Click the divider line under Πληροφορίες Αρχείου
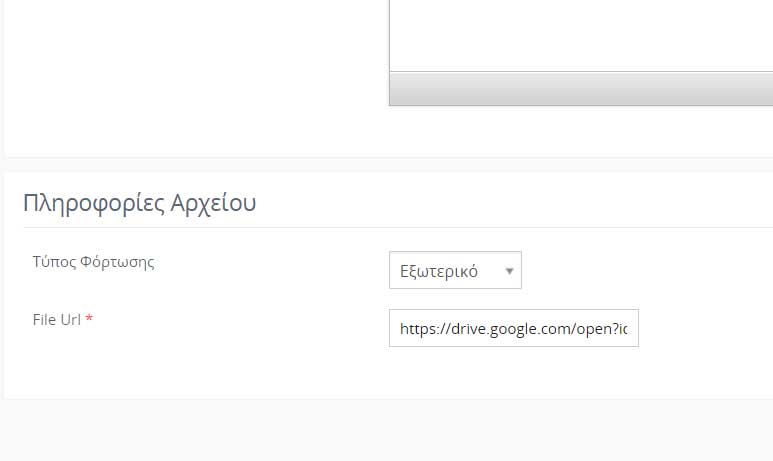The image size is (773, 461). [398, 228]
